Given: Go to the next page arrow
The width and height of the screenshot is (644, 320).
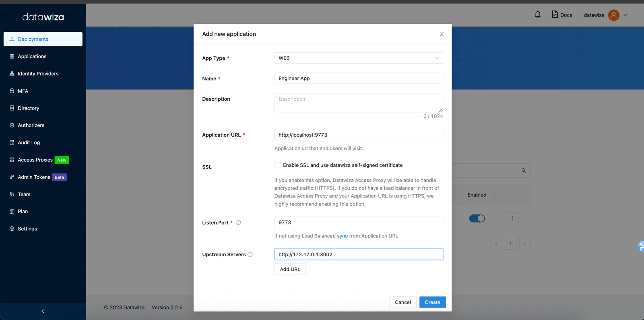Looking at the screenshot, I should click(525, 243).
